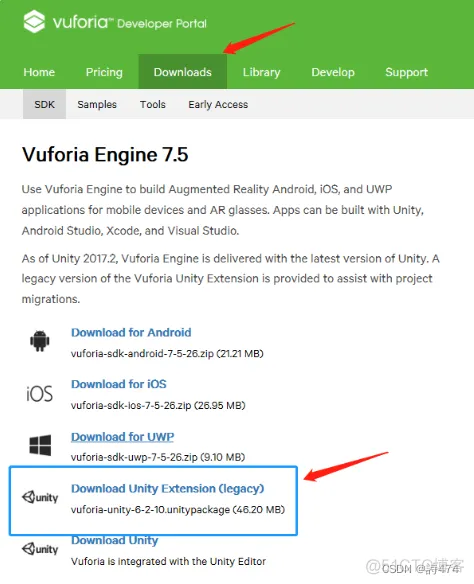Select the Downloads menu item
474x584 pixels.
pos(182,72)
